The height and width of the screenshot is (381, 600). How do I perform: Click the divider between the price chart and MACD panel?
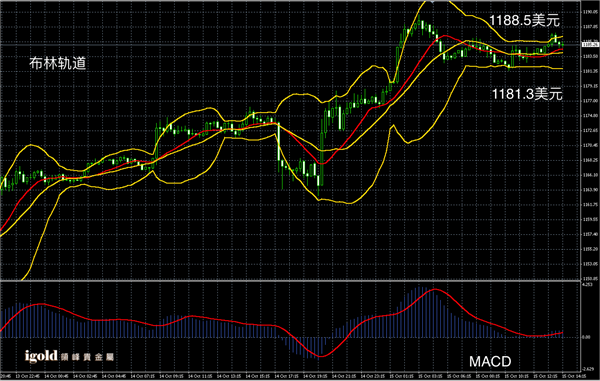click(290, 281)
